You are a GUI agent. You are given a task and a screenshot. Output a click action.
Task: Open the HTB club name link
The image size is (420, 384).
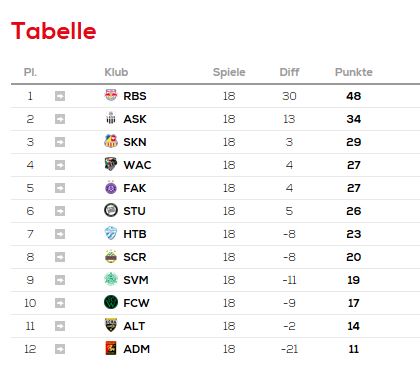135,234
